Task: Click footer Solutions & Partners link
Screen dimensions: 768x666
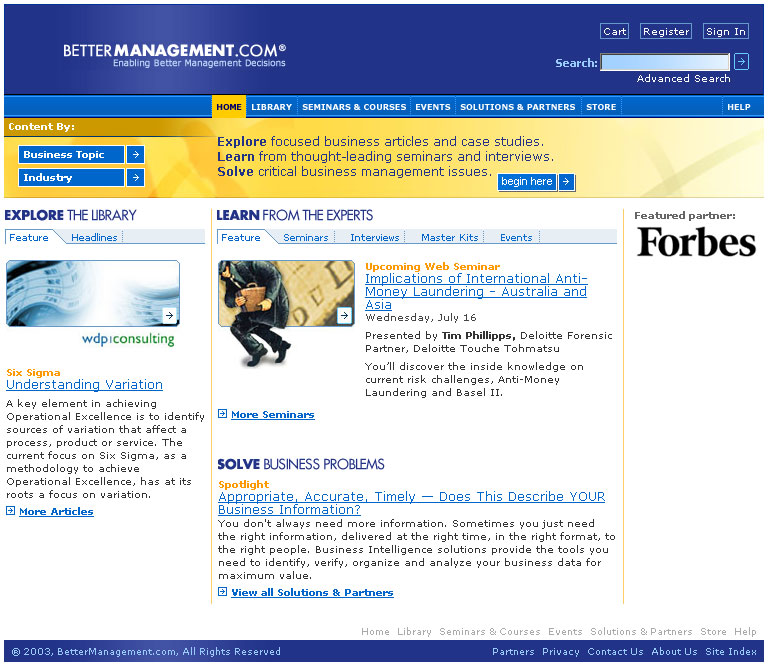Action: coord(641,631)
